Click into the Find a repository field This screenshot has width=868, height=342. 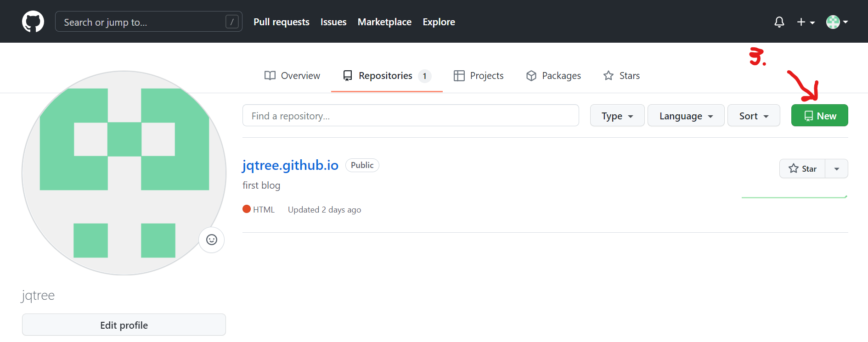[x=411, y=115]
